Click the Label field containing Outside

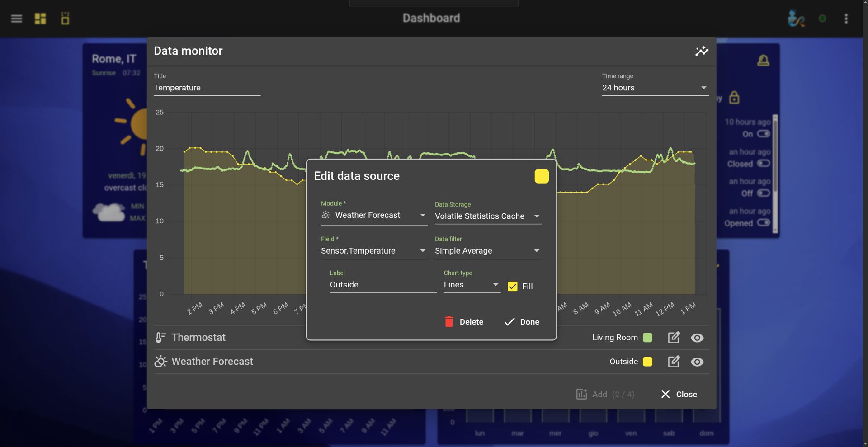[382, 285]
